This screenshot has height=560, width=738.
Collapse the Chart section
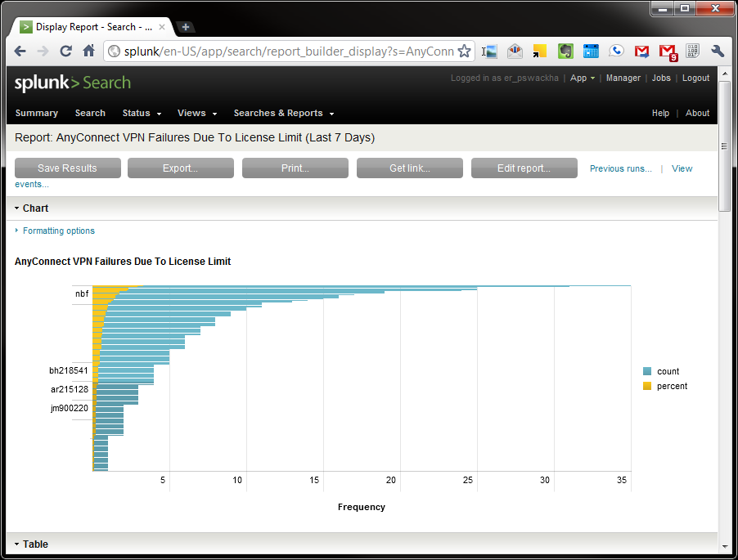click(32, 208)
